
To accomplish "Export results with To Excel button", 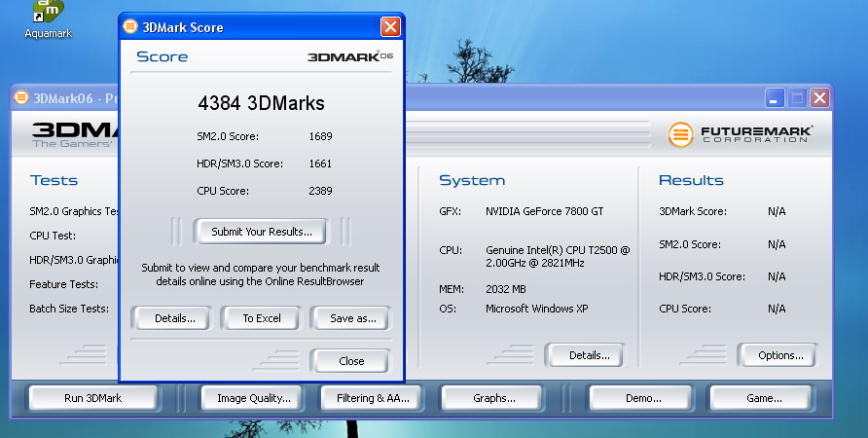I will pos(262,318).
